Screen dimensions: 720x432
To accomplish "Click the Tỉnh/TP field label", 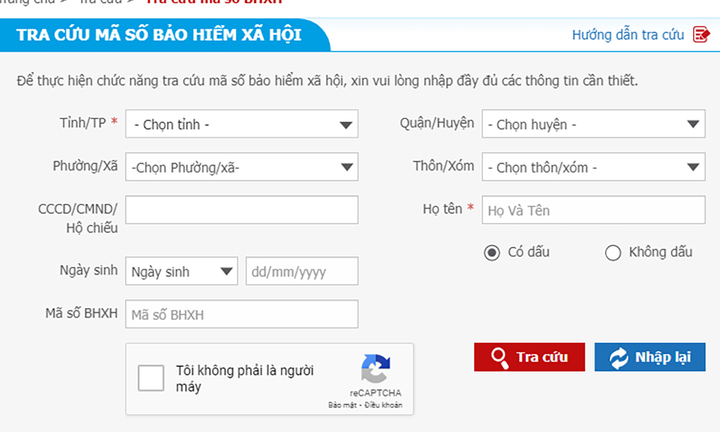I will 83,123.
